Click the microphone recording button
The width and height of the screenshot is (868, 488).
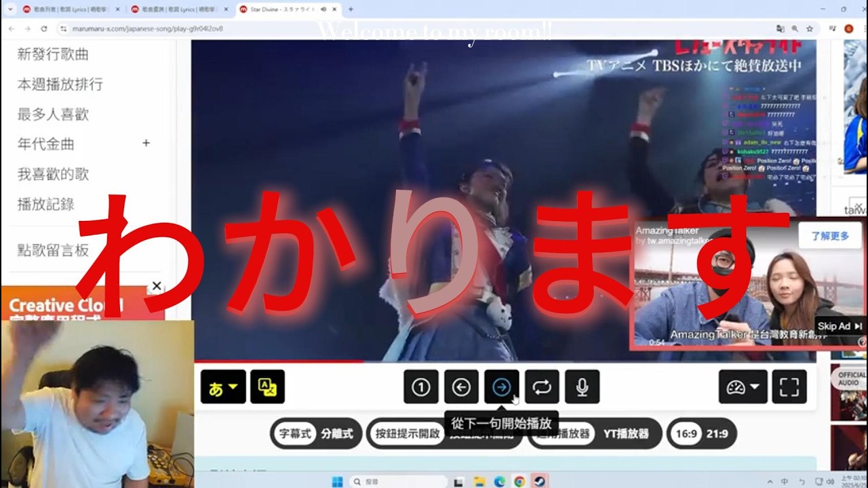point(582,387)
